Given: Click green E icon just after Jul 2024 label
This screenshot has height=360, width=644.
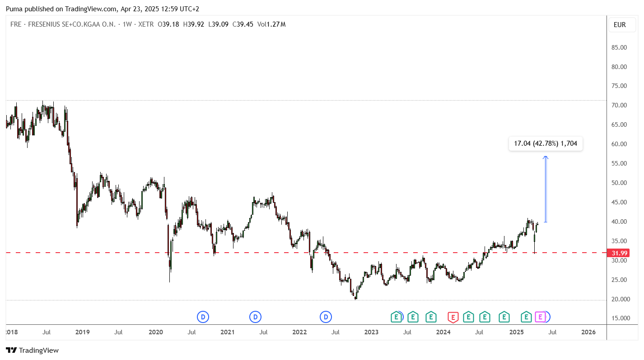Looking at the screenshot, I should pyautogui.click(x=485, y=317).
